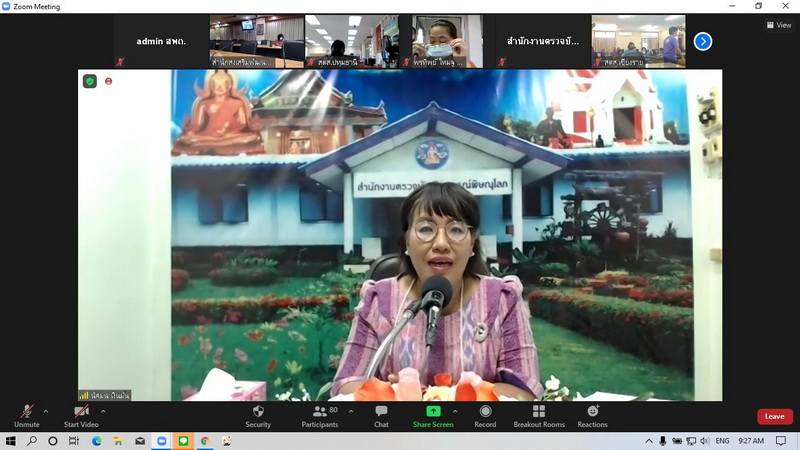
Task: Open the clock showing 9:27 AM
Action: click(751, 441)
